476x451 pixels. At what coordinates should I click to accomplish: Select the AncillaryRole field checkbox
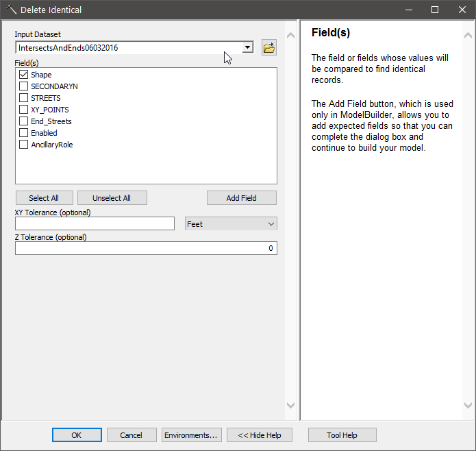click(x=23, y=144)
